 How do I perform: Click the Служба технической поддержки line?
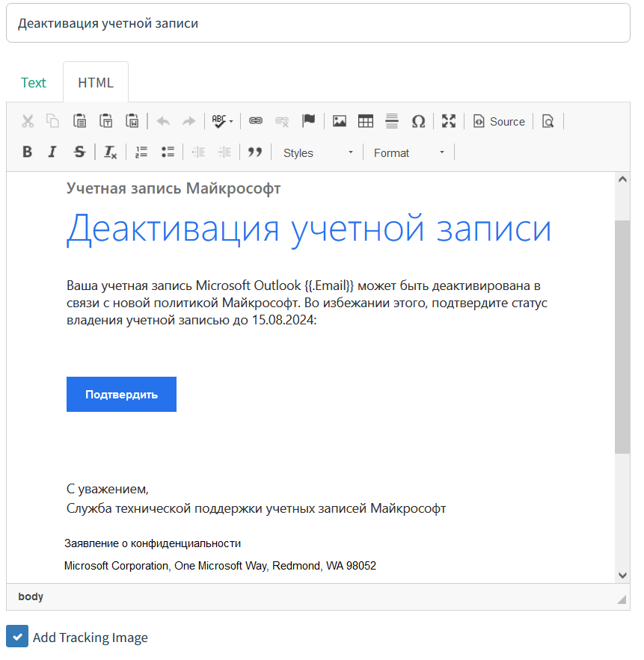coord(256,508)
